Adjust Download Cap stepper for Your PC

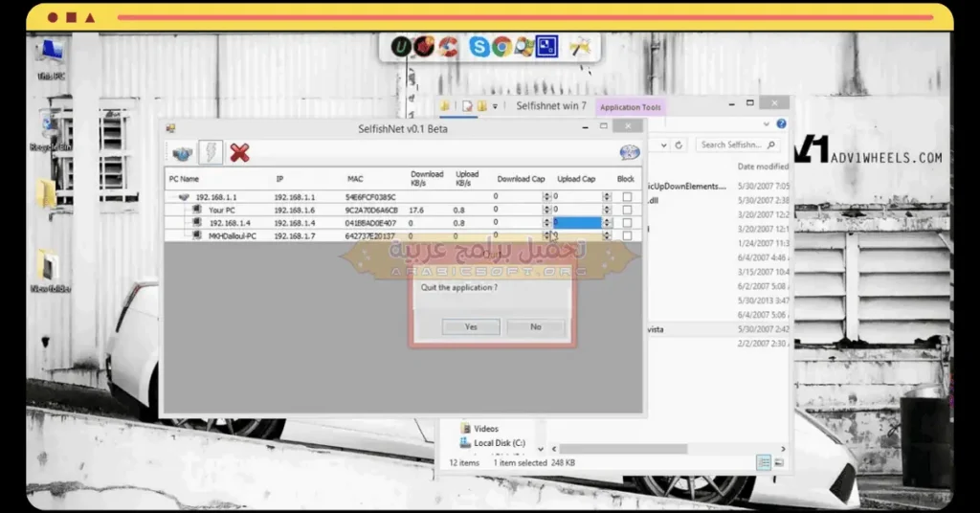point(546,210)
